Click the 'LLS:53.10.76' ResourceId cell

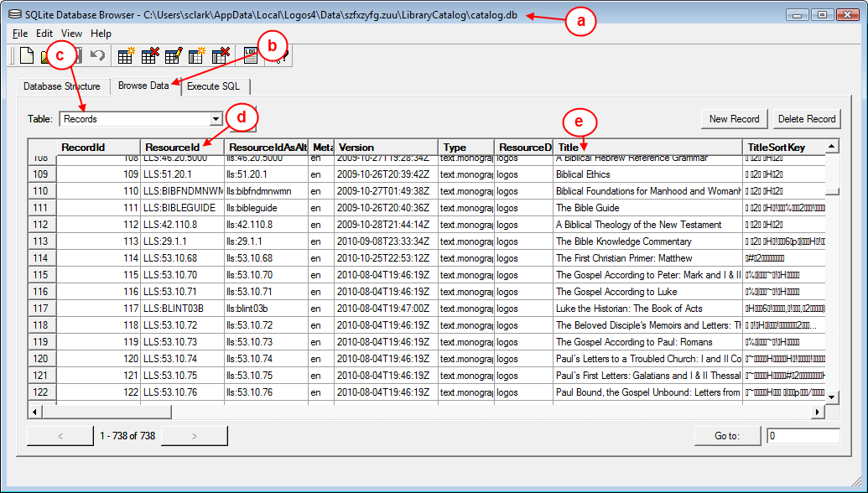[182, 392]
